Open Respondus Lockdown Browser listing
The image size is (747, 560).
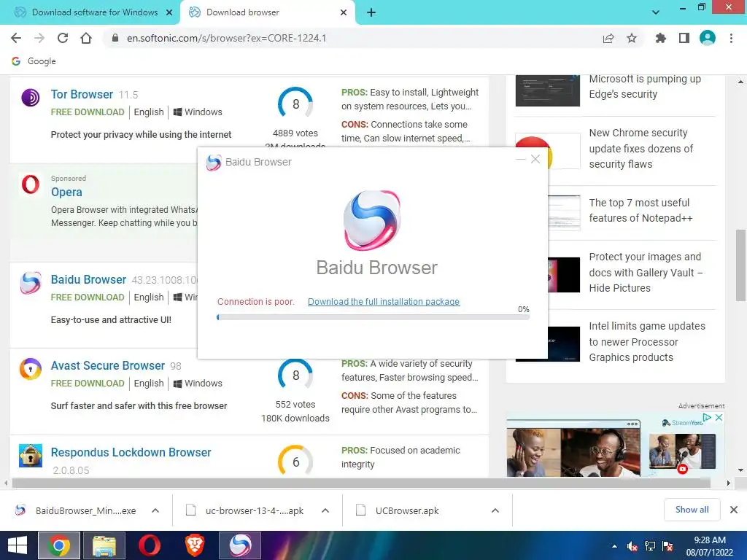coord(131,452)
